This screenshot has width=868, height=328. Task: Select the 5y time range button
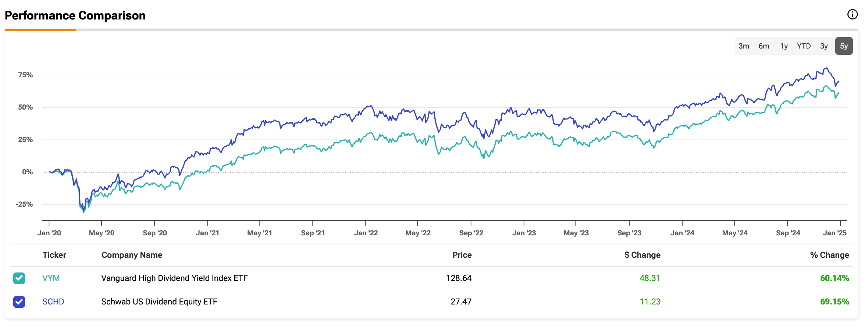click(844, 46)
